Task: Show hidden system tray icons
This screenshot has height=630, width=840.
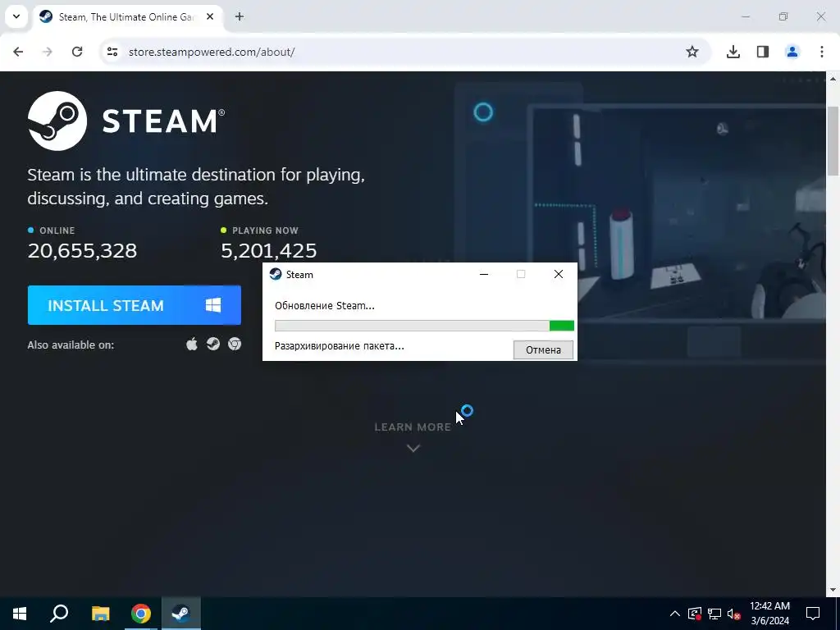Action: (675, 614)
